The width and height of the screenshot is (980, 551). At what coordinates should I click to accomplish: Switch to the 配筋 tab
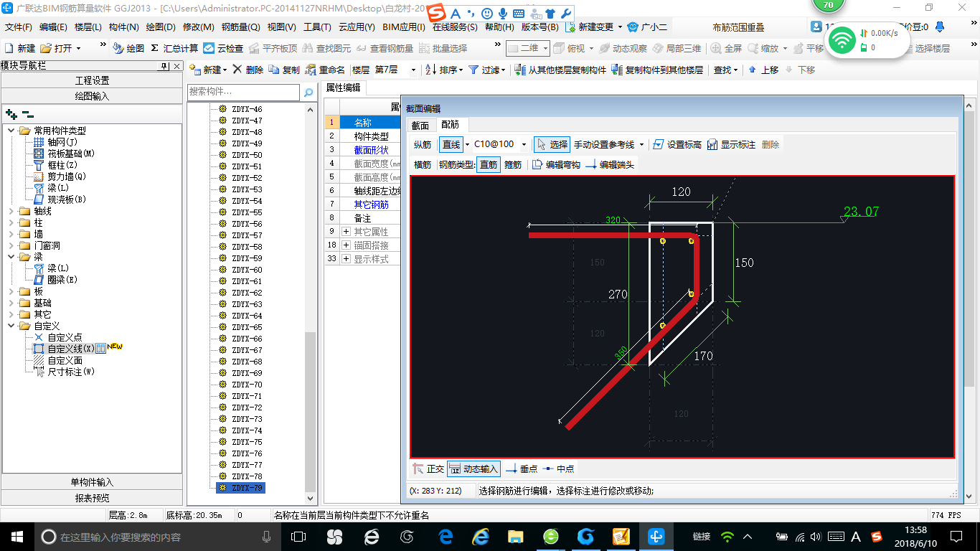pos(451,126)
